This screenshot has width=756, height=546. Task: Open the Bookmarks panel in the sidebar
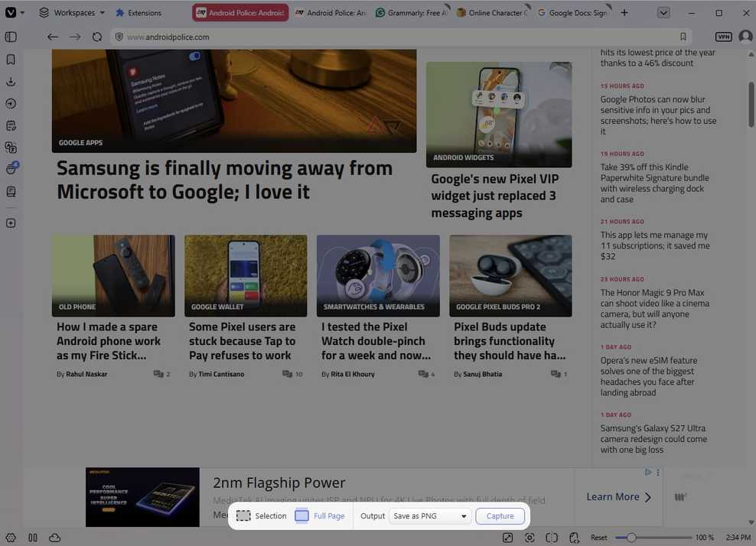tap(11, 60)
